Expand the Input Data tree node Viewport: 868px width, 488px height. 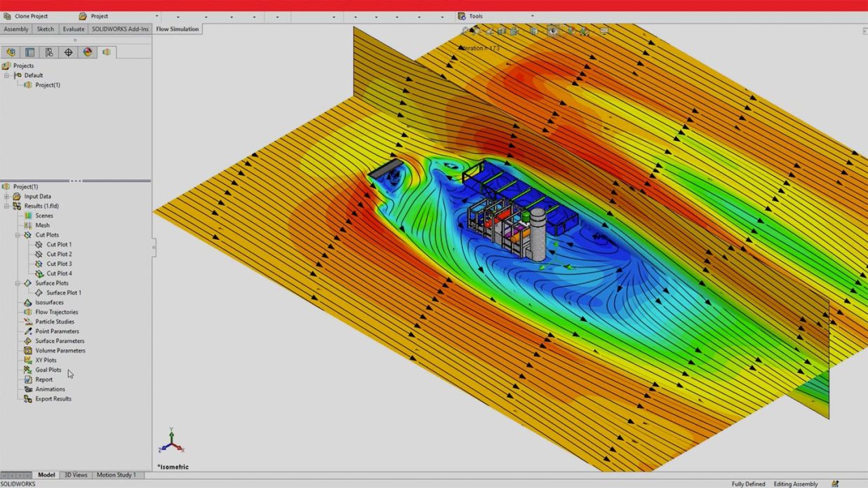click(6, 196)
